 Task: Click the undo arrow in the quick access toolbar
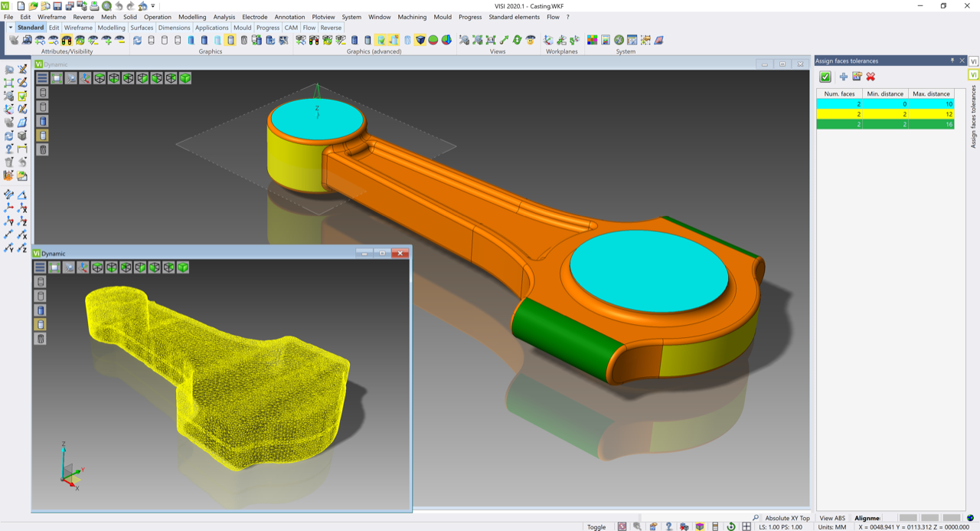tap(119, 6)
